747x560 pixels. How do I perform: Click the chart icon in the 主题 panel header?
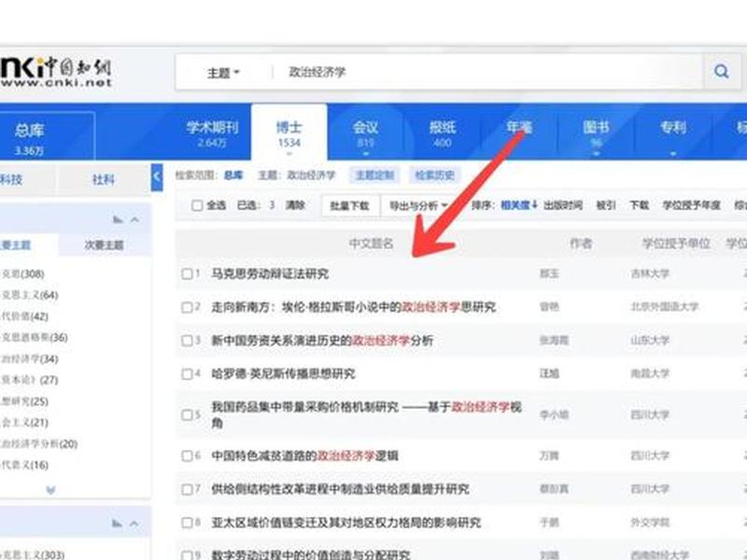[118, 219]
